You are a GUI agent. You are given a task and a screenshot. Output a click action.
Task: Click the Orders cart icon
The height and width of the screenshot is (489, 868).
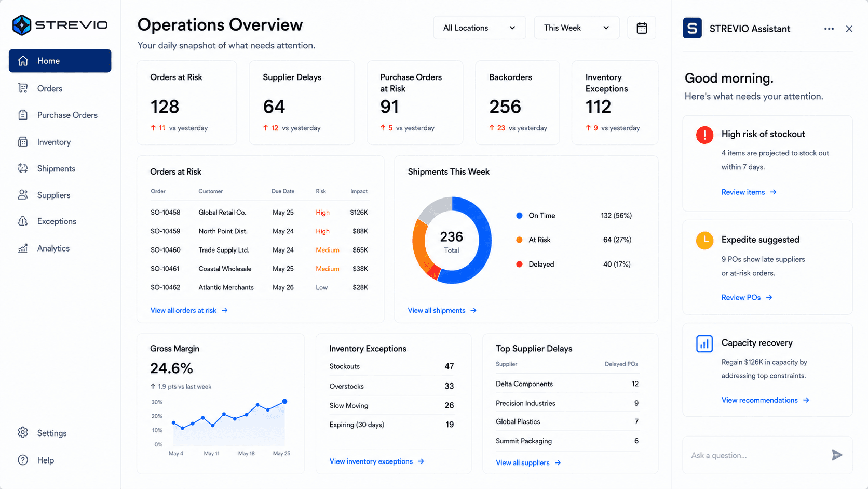pos(23,88)
